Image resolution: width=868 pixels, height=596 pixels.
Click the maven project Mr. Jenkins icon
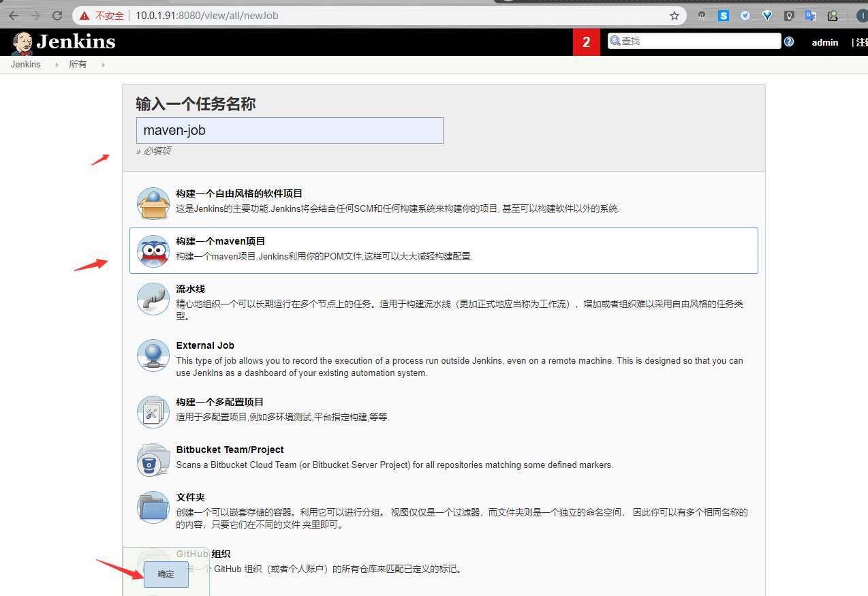click(153, 251)
